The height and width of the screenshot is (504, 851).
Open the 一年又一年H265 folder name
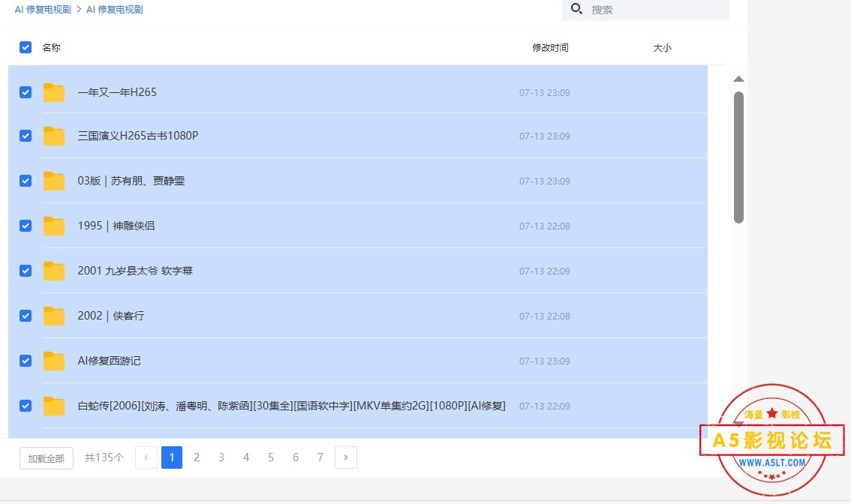117,92
